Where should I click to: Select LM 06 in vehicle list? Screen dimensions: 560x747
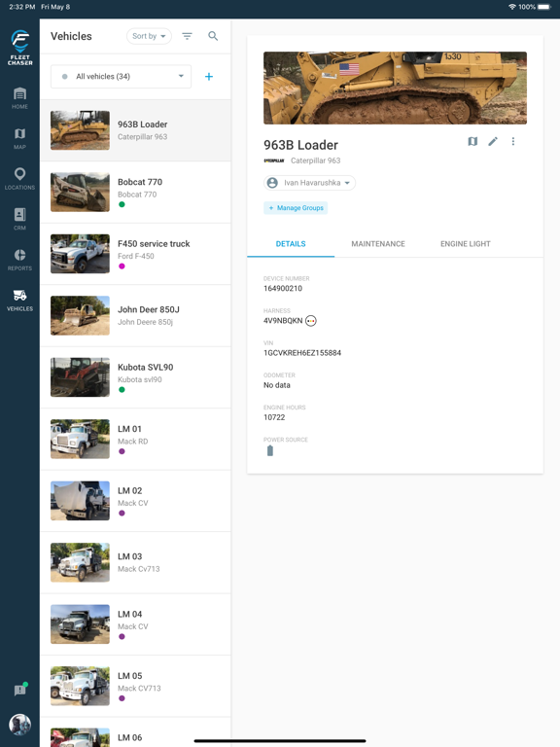(136, 732)
